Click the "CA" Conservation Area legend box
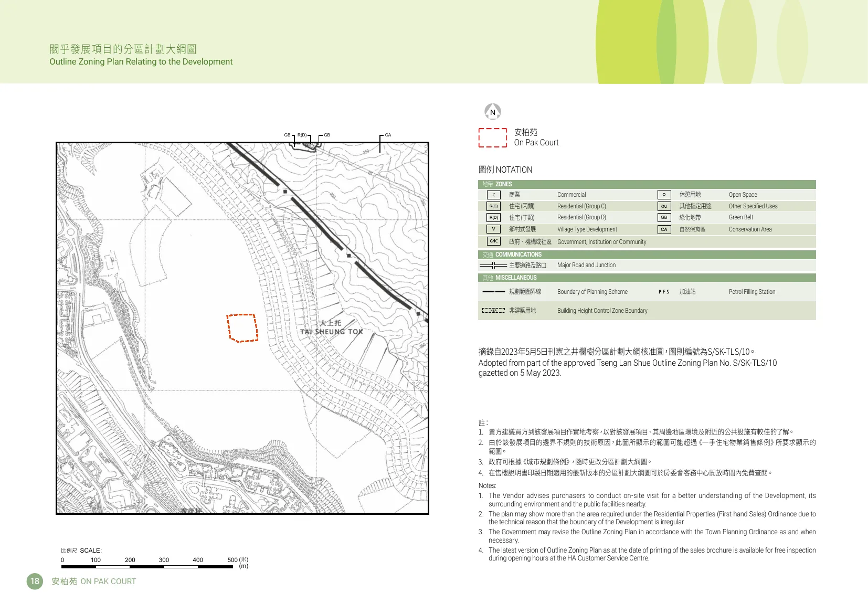This screenshot has height=614, width=868. [664, 229]
